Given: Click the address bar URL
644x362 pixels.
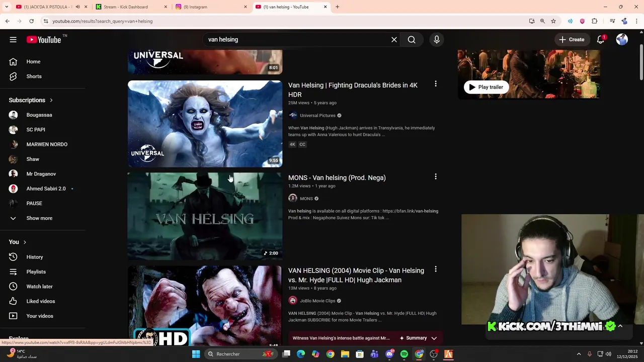Looking at the screenshot, I should tap(102, 21).
